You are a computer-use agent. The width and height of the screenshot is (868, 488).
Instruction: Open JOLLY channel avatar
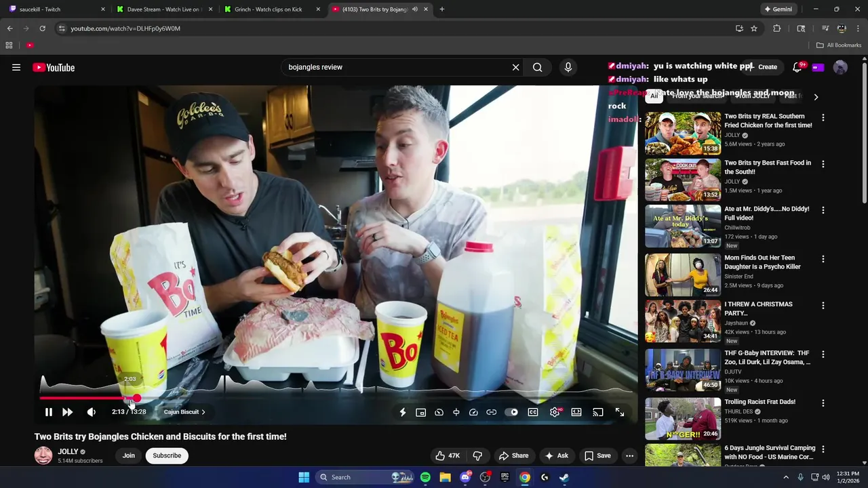(43, 455)
